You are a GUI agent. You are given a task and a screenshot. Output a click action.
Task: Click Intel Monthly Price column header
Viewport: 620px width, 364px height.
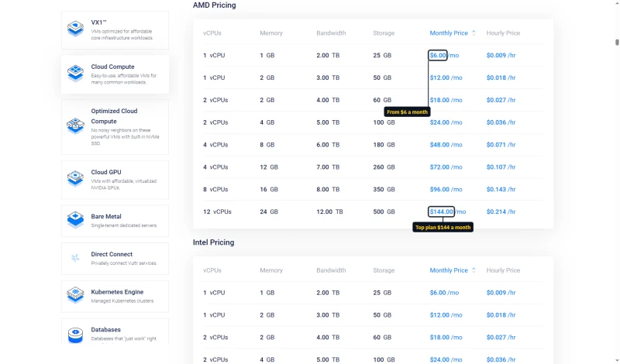[x=449, y=270]
